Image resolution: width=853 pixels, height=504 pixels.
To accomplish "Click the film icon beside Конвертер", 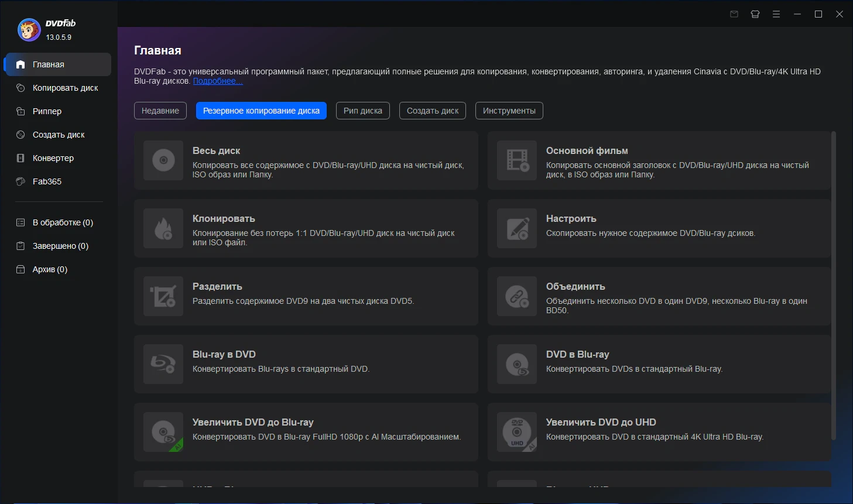I will (x=20, y=158).
